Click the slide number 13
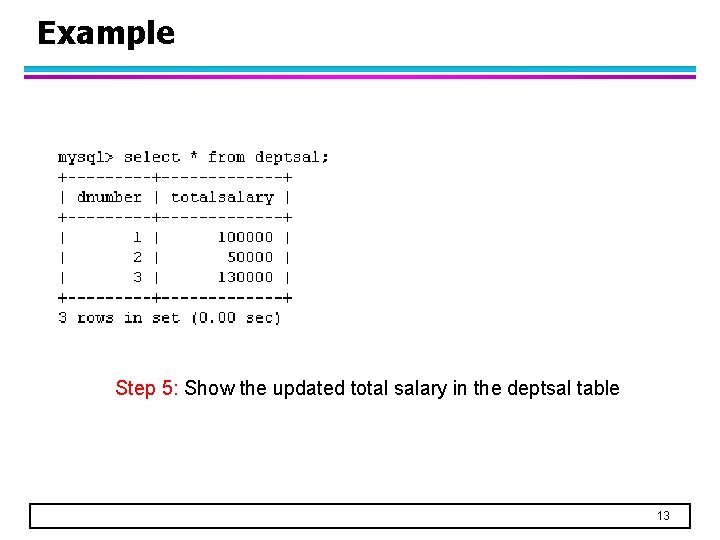The image size is (720, 540). 663,516
